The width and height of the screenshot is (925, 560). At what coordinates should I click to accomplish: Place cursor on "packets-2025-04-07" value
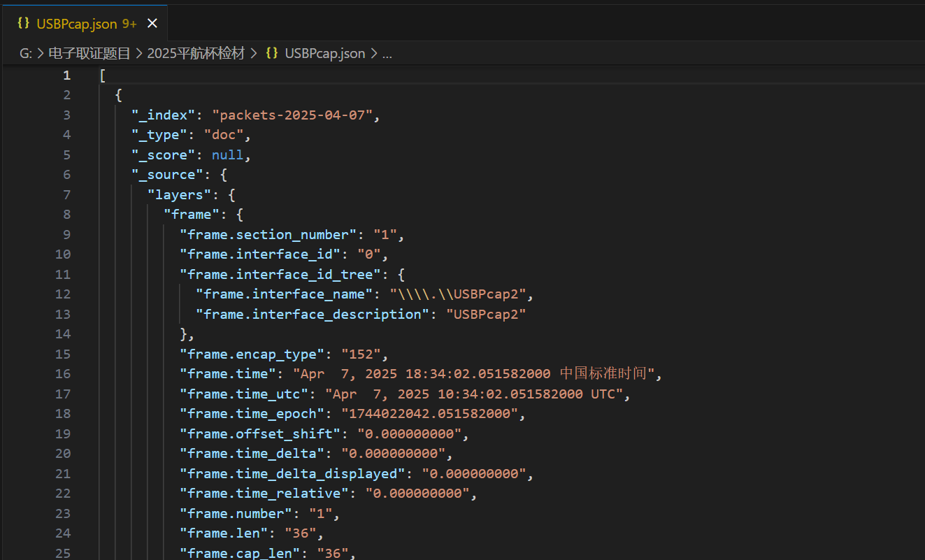click(x=293, y=115)
